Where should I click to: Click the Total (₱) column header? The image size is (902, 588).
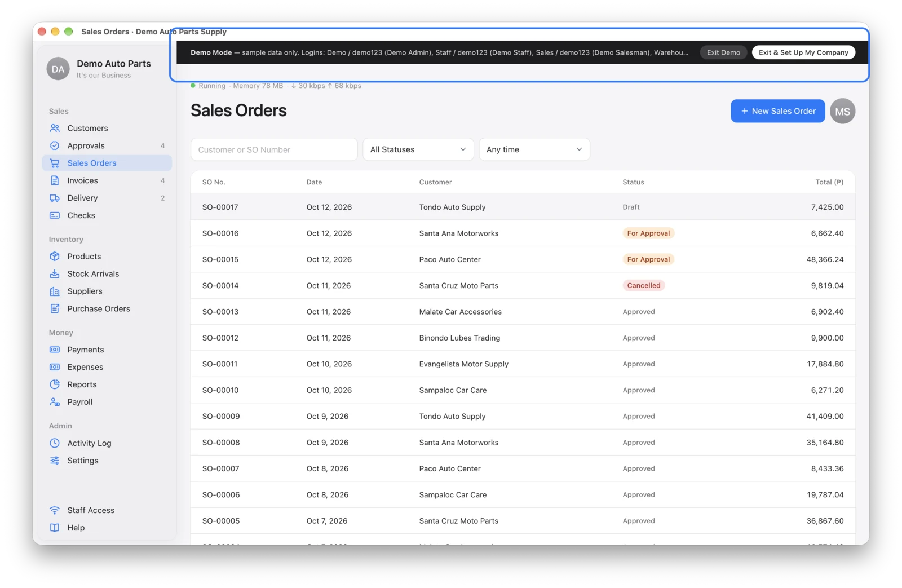(x=829, y=182)
